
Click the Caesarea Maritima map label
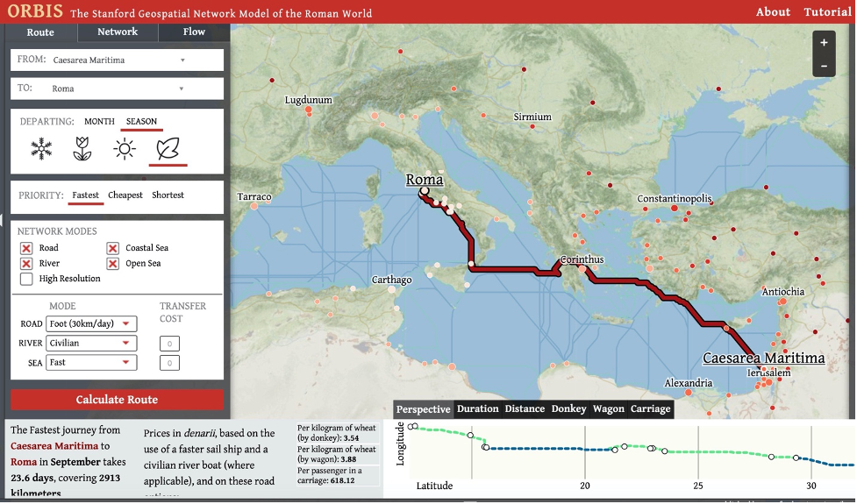tap(763, 358)
